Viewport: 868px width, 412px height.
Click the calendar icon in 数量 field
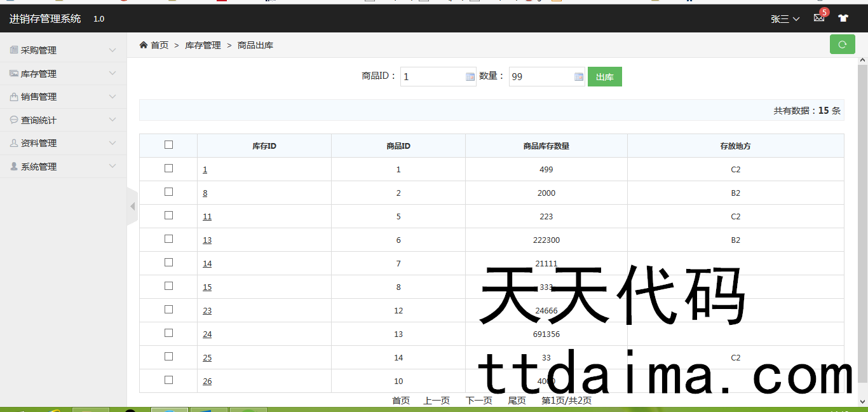tap(579, 77)
